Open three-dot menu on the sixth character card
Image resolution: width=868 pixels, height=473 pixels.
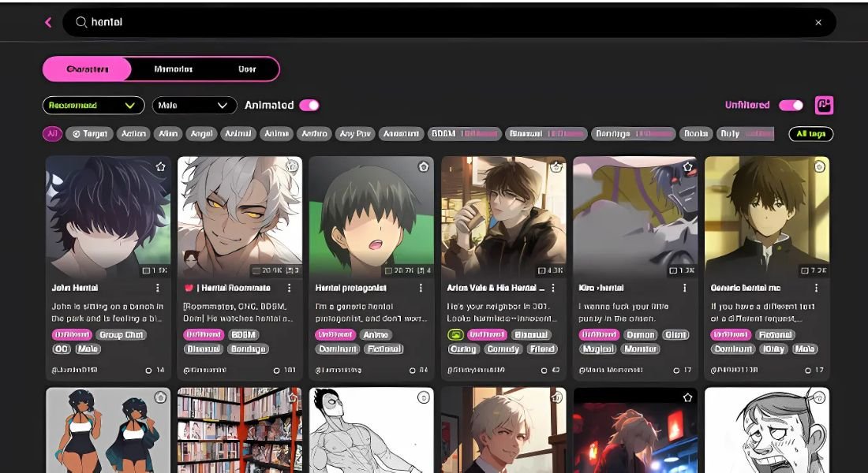point(816,289)
